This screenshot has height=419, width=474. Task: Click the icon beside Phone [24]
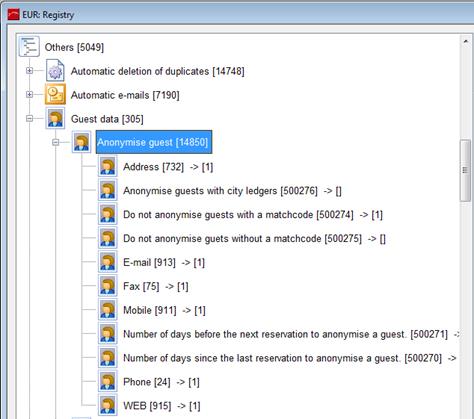[108, 382]
